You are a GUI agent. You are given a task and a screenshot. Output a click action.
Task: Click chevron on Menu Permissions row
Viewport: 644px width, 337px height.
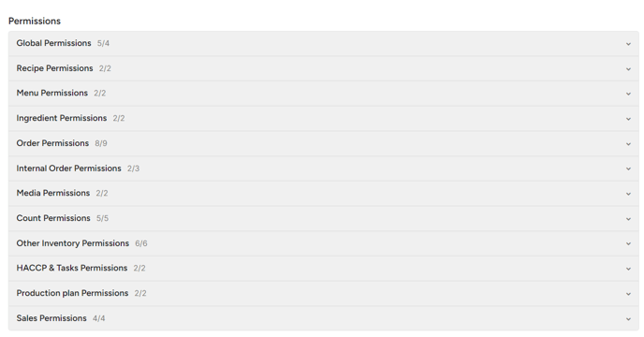tap(628, 94)
